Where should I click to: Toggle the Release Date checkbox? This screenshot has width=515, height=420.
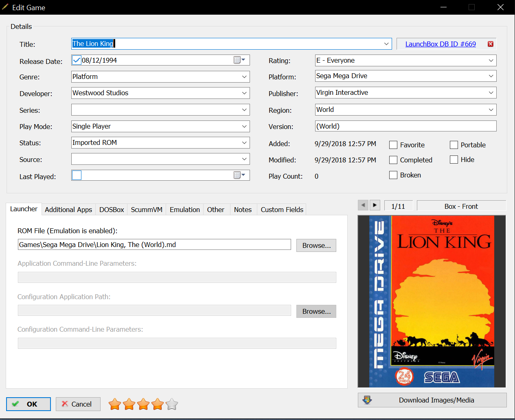(77, 60)
